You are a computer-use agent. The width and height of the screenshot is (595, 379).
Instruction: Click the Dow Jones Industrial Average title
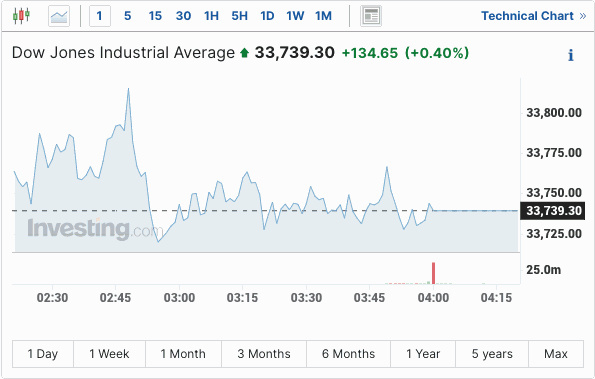123,53
